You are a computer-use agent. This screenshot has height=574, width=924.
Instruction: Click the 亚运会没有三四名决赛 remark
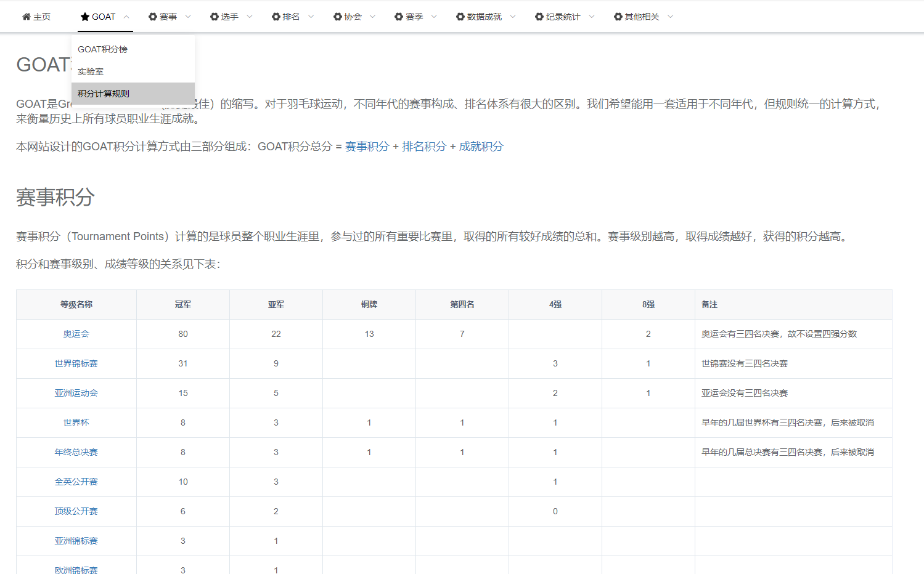[745, 393]
